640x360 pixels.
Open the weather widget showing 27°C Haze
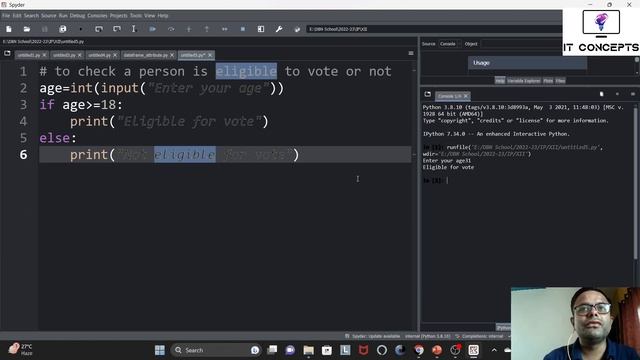20,350
